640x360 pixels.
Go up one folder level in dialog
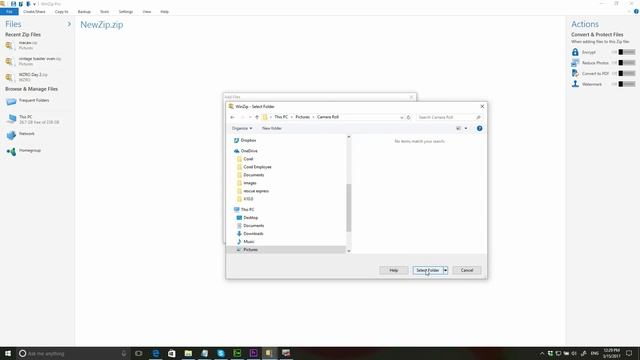(257, 117)
